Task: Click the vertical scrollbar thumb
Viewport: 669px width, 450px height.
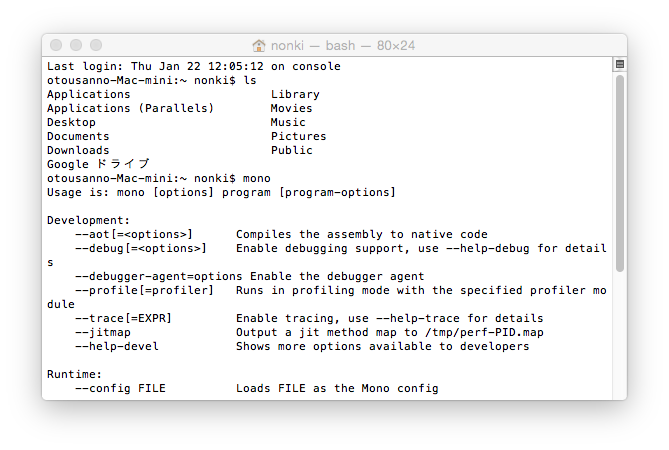Action: click(620, 173)
